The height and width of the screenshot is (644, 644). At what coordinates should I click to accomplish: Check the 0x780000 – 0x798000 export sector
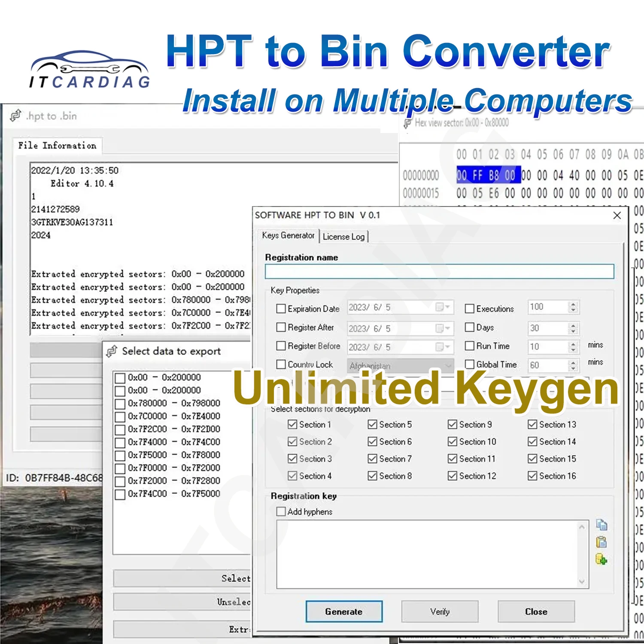[x=120, y=404]
